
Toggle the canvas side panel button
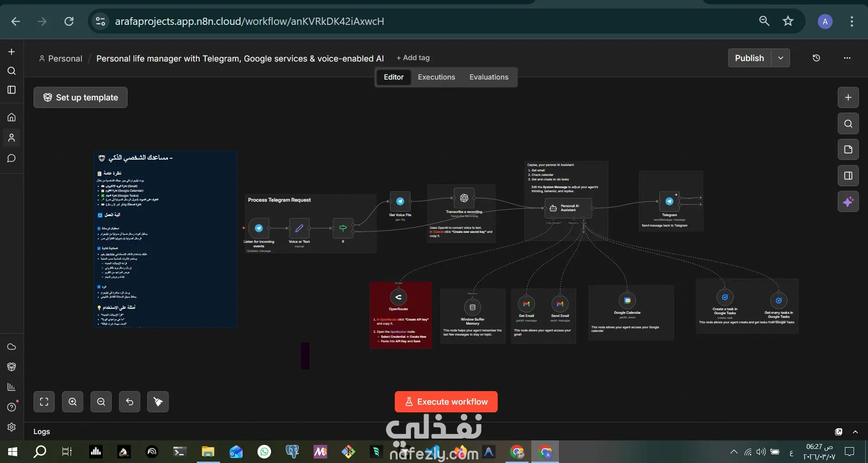click(x=848, y=176)
